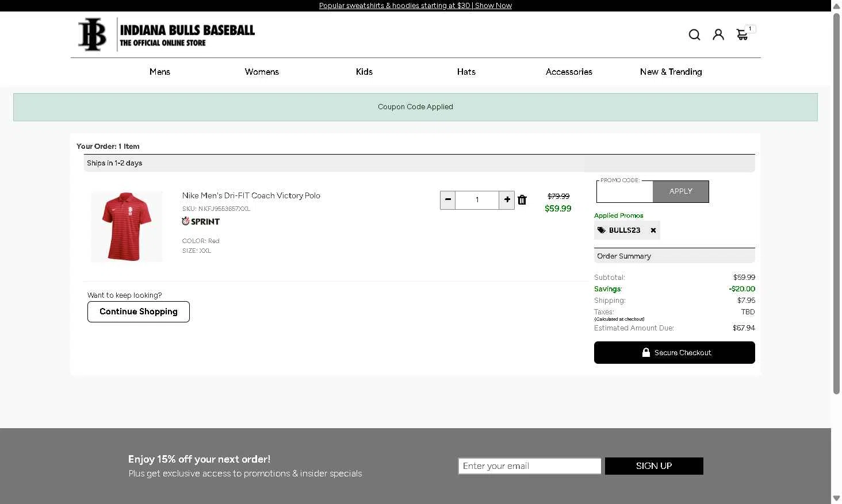
Task: Click the scrollbar down arrow
Action: [836, 498]
